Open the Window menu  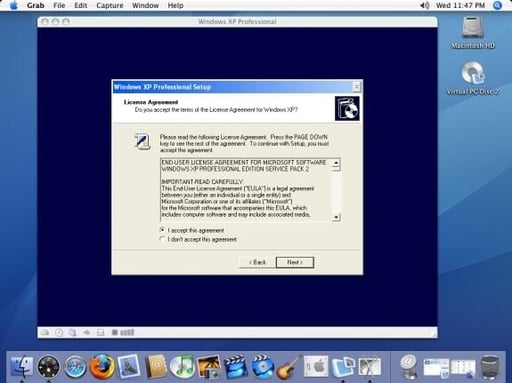(x=145, y=5)
